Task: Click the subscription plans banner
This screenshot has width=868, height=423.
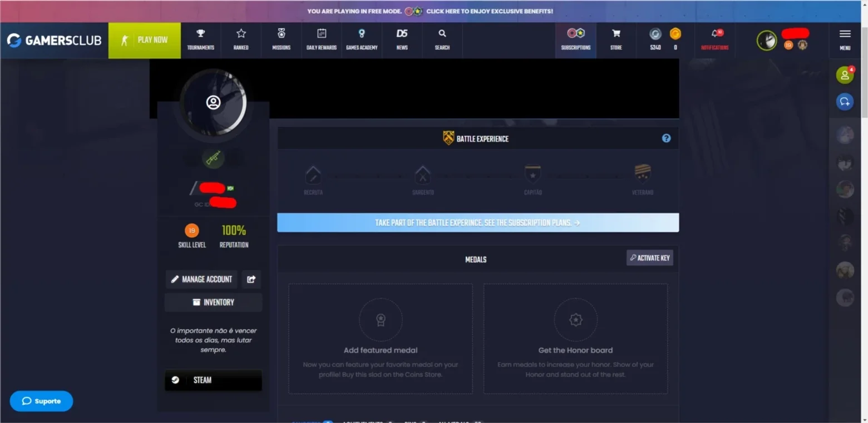Action: 478,223
